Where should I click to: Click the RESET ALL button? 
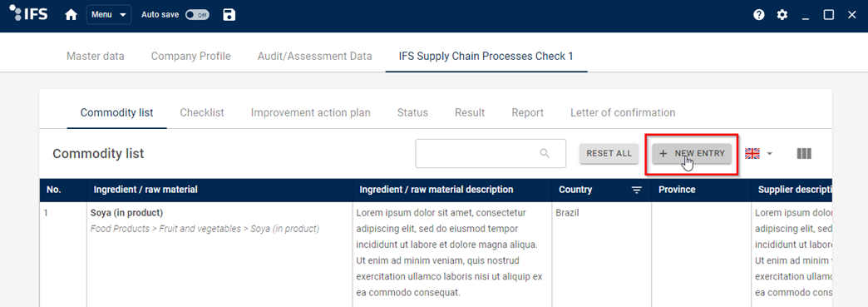click(x=609, y=153)
